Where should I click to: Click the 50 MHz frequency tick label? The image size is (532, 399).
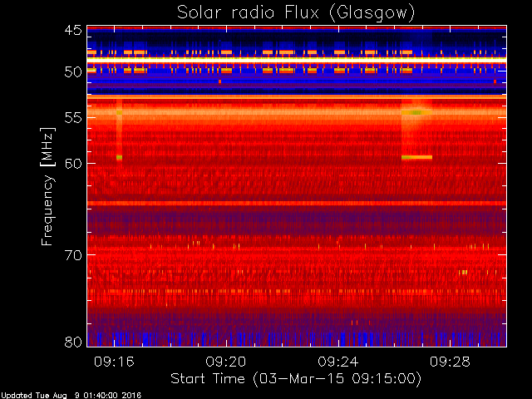73,72
